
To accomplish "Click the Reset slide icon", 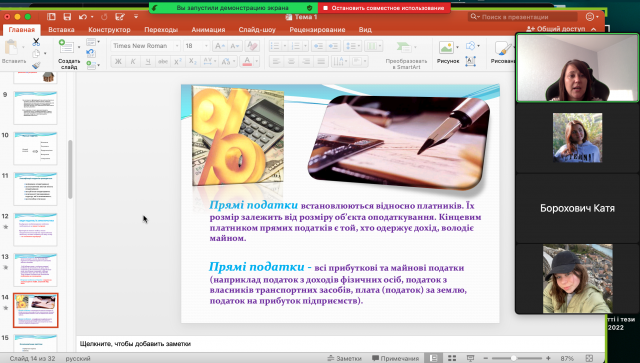I will [91, 53].
